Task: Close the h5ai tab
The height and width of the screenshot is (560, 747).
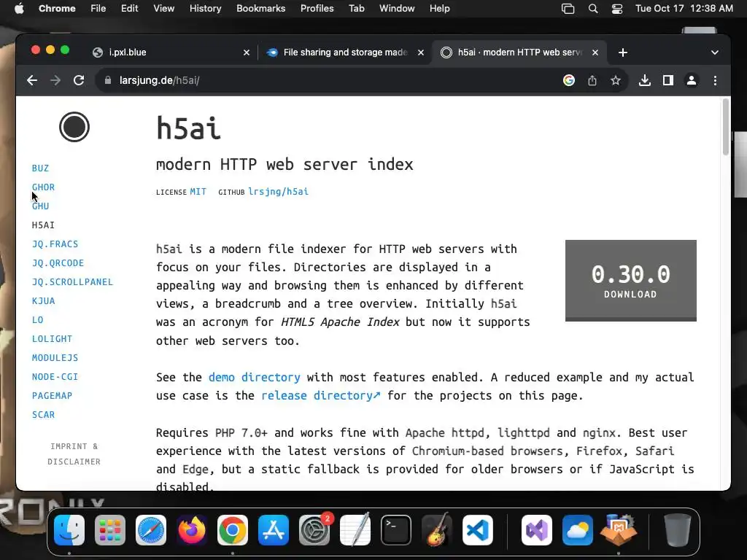Action: coord(595,52)
